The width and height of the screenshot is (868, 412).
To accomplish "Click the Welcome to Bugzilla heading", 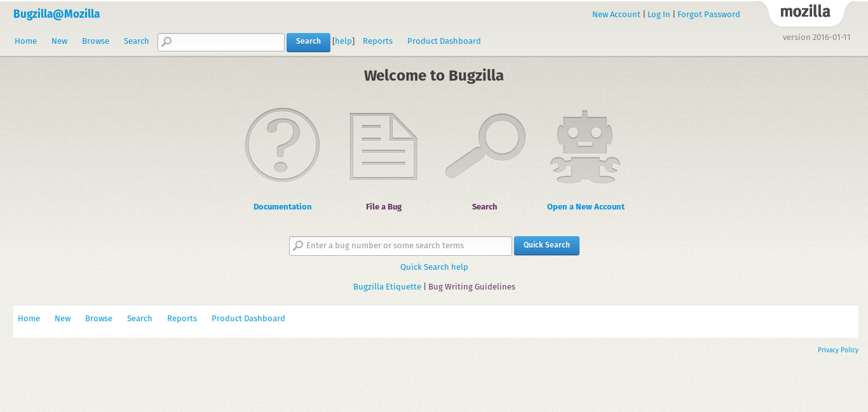I will click(434, 76).
